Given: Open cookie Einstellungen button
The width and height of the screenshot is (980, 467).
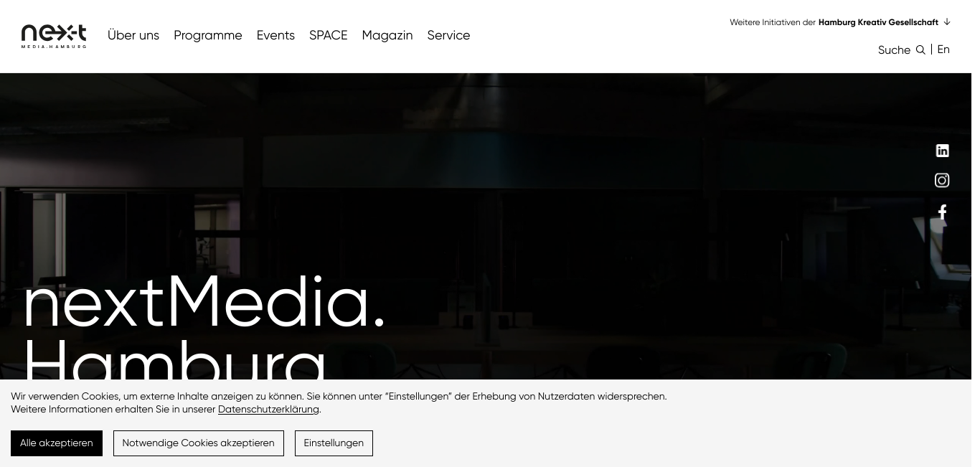Looking at the screenshot, I should pos(334,443).
